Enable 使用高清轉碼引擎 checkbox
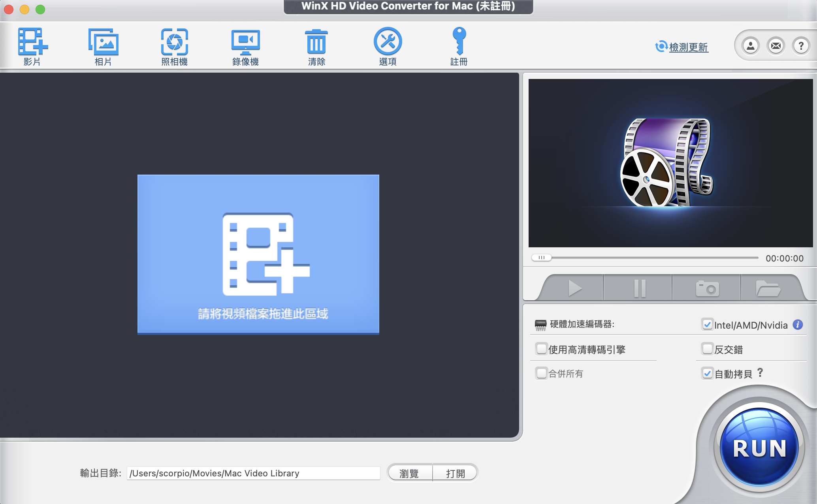817x504 pixels. click(x=541, y=349)
